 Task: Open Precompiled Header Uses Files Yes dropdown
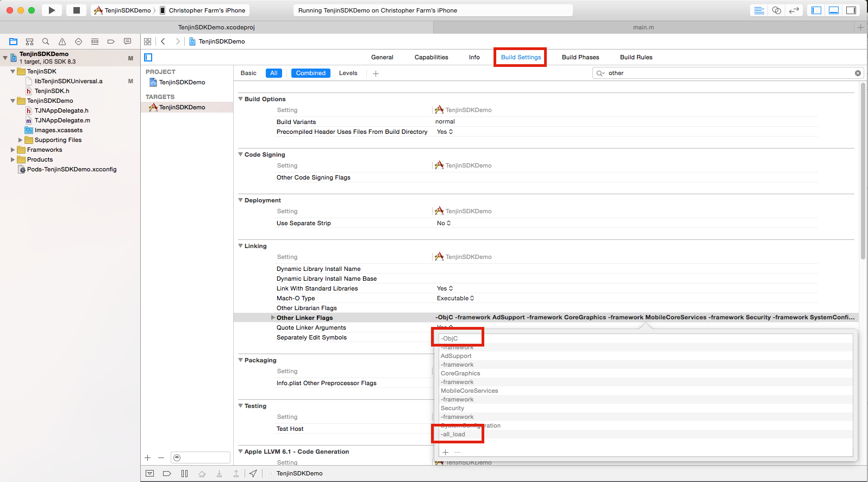(x=445, y=132)
